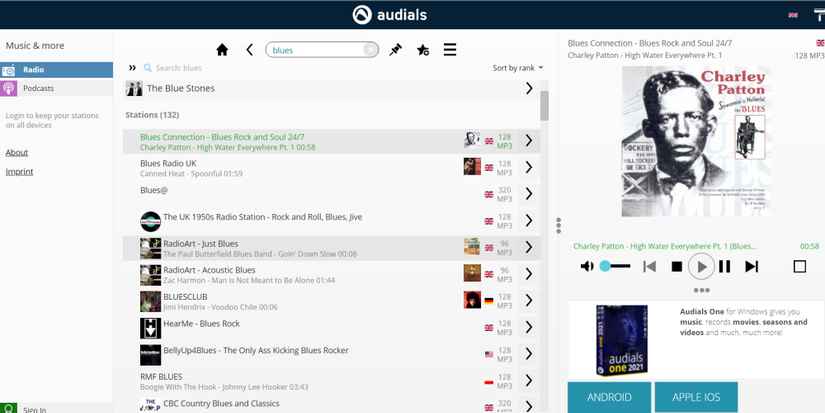Go to the home screen icon
This screenshot has width=825, height=413.
(222, 50)
